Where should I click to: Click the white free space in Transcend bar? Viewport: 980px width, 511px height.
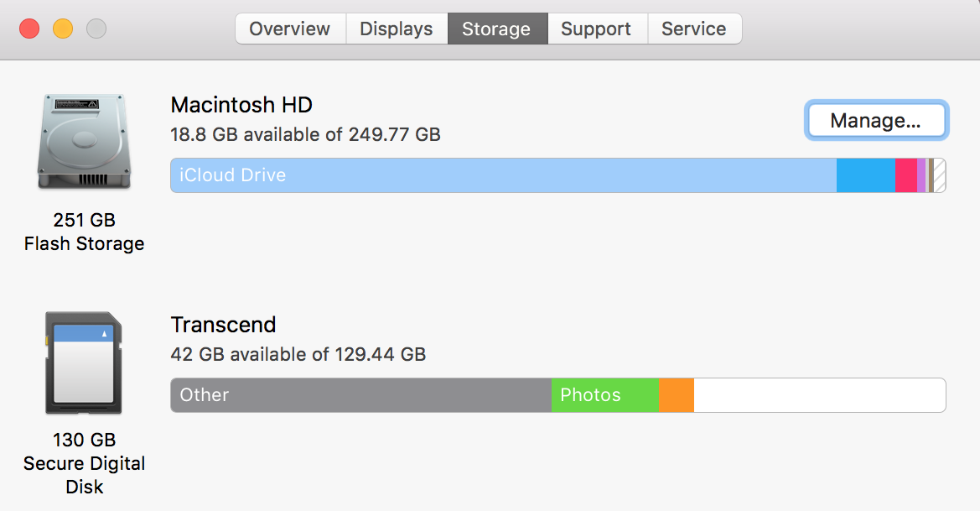click(x=819, y=395)
